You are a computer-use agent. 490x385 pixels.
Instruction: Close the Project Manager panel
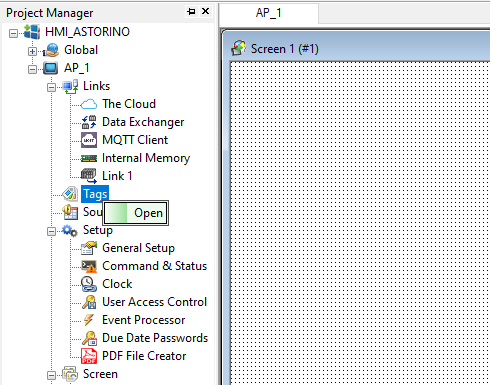tap(206, 11)
